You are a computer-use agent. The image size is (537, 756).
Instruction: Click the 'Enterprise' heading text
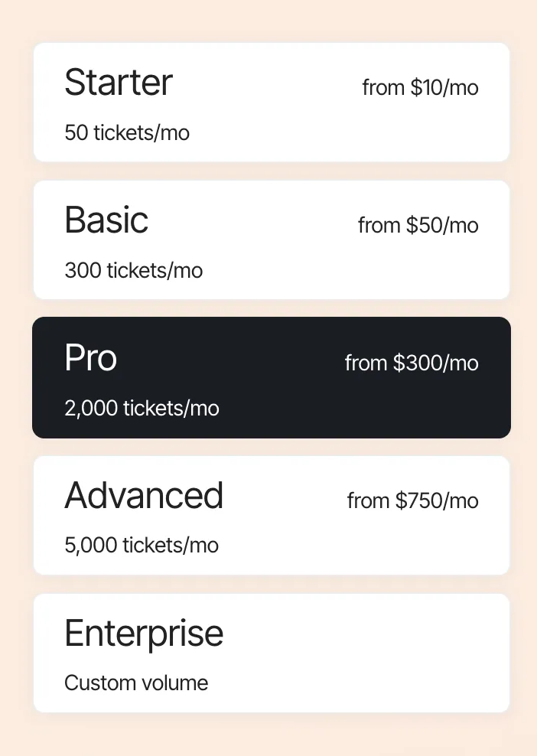point(144,634)
